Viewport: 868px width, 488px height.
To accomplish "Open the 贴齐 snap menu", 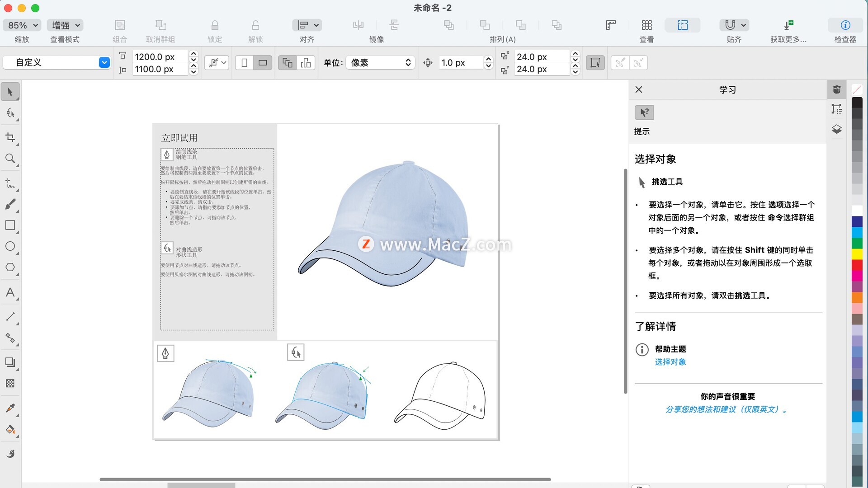I will pos(734,25).
